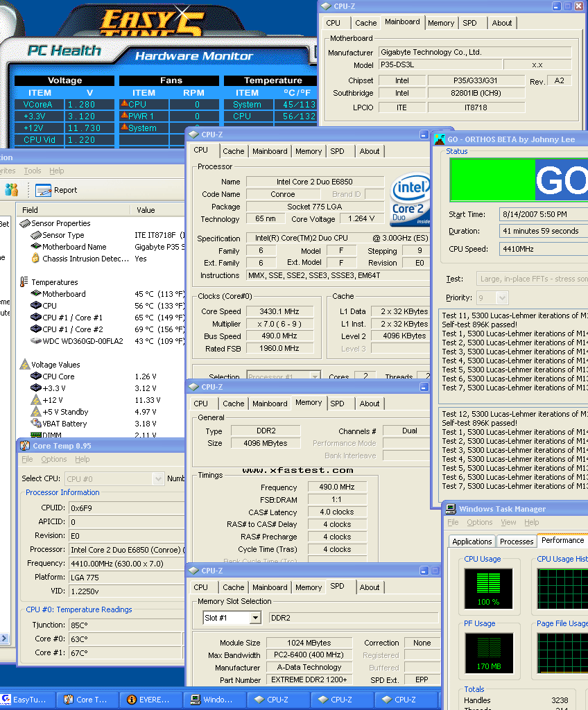This screenshot has height=710, width=588.
Task: Click the CPU #1 / Core #2 chip icon
Action: click(36, 329)
